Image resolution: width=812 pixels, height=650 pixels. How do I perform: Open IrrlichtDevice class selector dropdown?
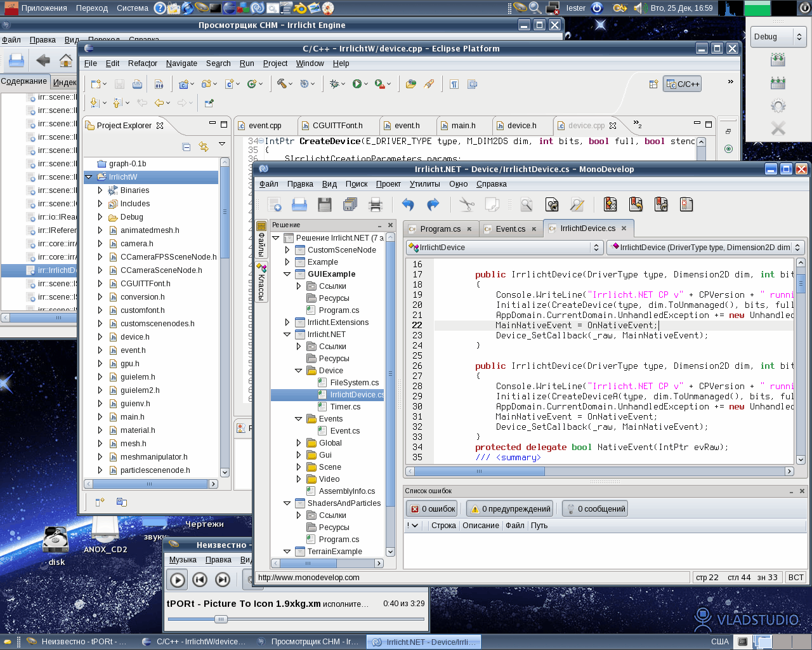coord(504,248)
